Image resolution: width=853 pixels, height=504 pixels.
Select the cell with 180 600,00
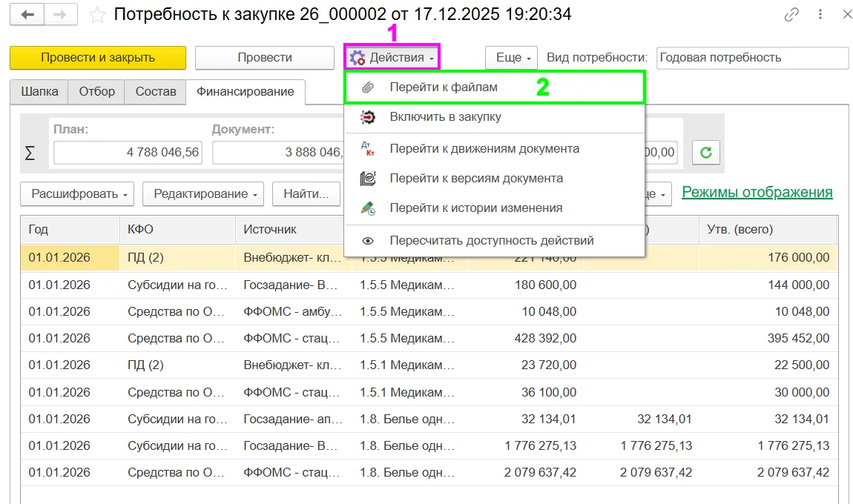point(525,285)
